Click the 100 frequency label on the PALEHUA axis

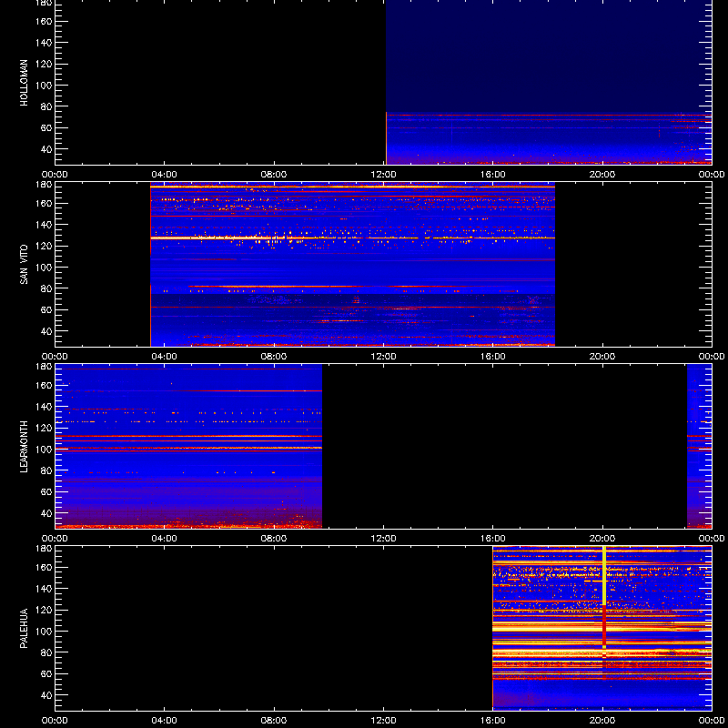coord(44,632)
